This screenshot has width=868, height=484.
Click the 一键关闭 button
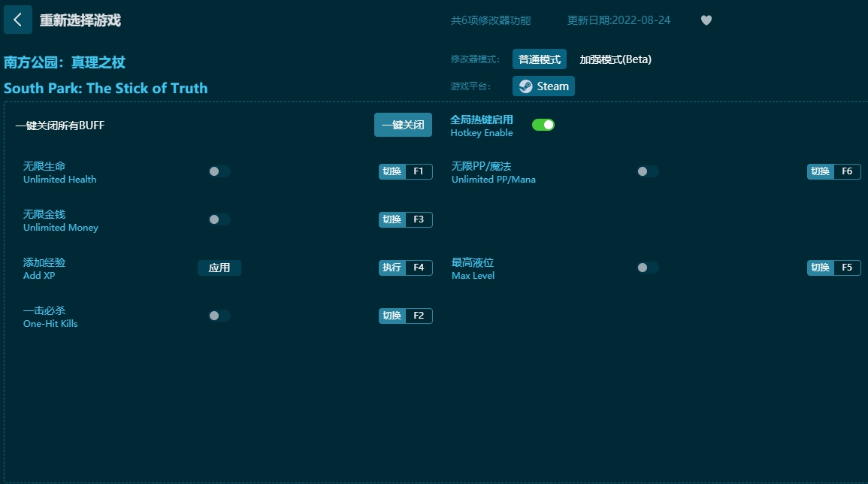(403, 125)
